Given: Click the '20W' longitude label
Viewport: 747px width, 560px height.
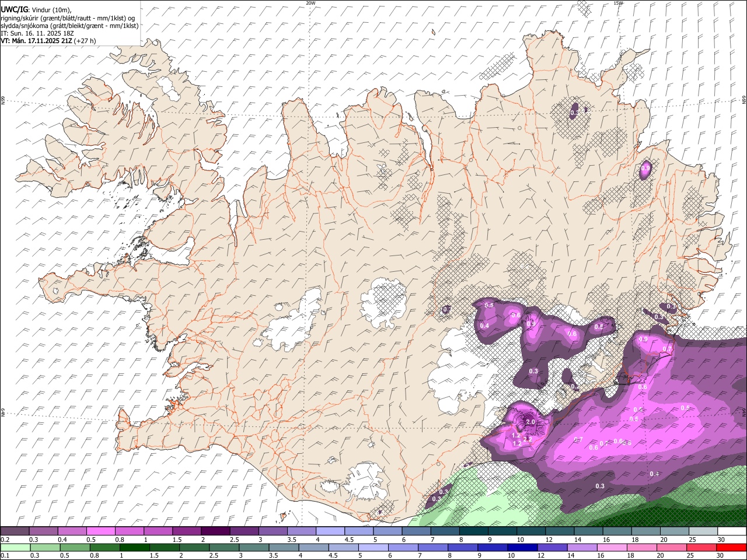Looking at the screenshot, I should pos(310,3).
